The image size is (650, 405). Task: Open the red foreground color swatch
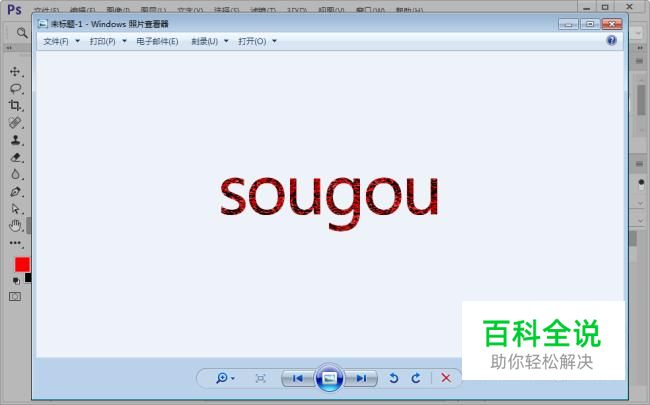(x=22, y=264)
